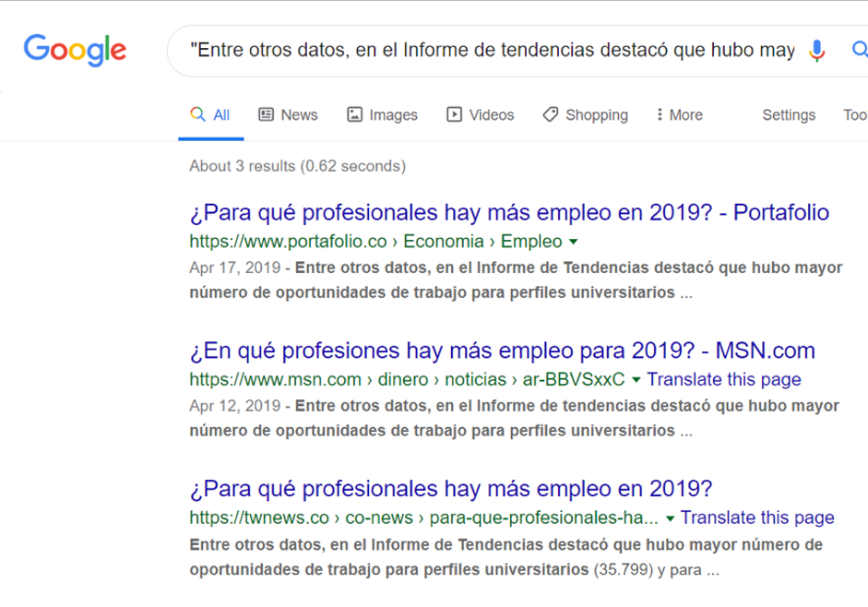Expand the dropdown arrow beside the Portafolio URL
The height and width of the screenshot is (607, 868).
pyautogui.click(x=574, y=242)
